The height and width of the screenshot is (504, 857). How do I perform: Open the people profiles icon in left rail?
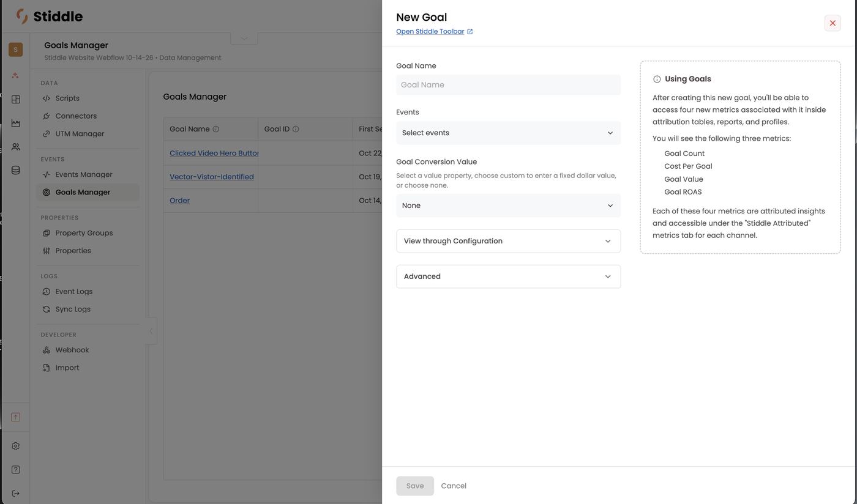click(x=16, y=147)
